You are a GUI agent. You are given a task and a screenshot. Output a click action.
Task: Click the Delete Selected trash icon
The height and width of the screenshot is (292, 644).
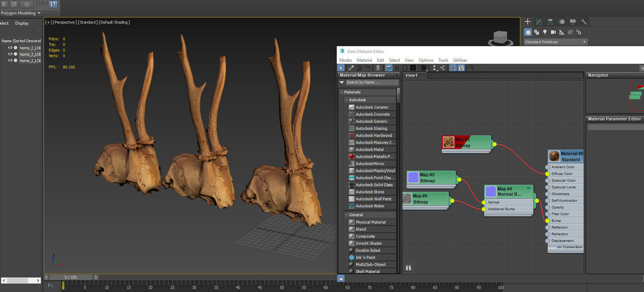coord(378,68)
